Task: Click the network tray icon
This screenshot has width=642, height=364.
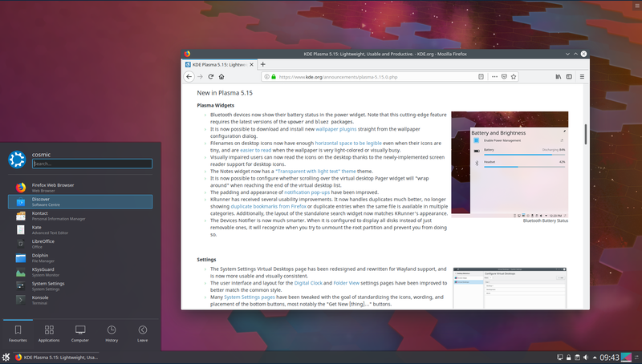Action: click(x=560, y=357)
